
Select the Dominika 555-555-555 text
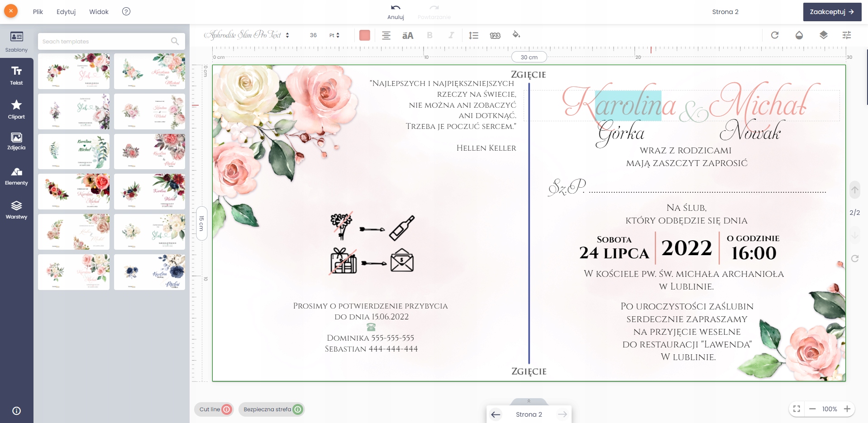pyautogui.click(x=371, y=338)
